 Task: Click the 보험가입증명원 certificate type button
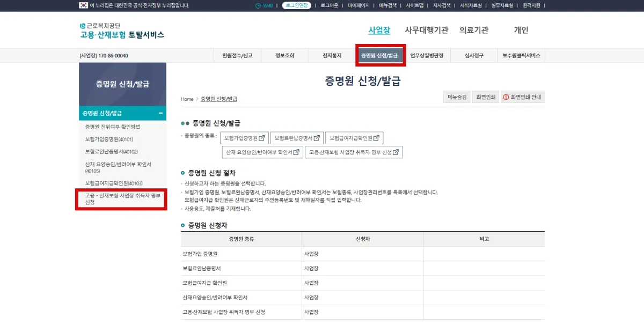(x=244, y=138)
